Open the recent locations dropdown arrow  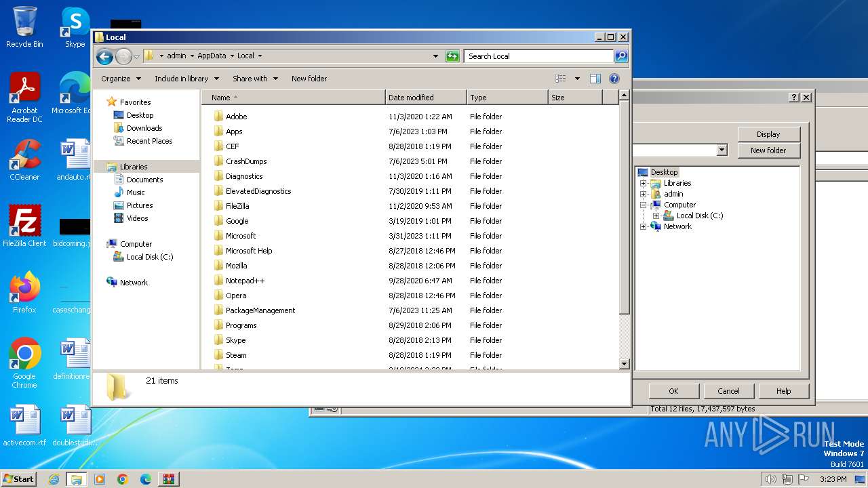click(137, 56)
